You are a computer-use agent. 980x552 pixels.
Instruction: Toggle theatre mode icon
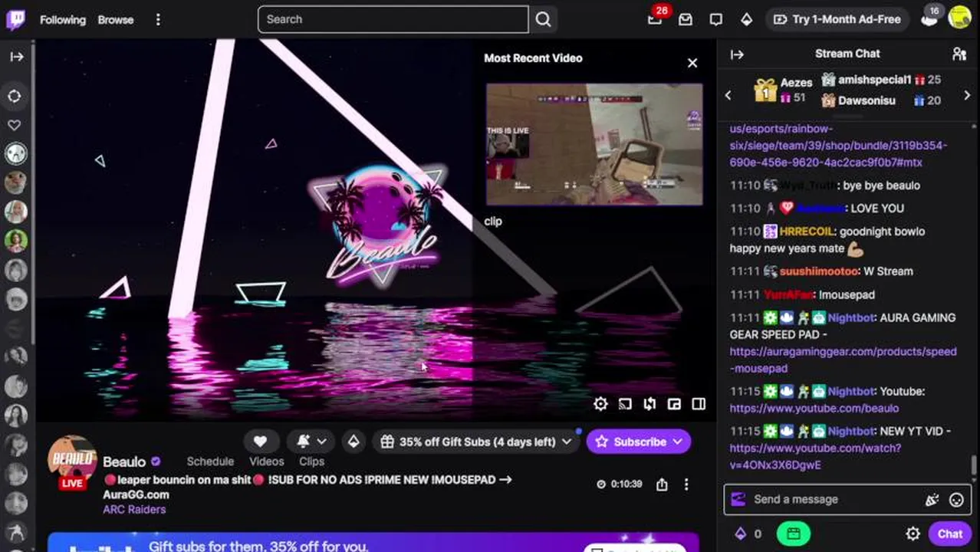pos(699,404)
